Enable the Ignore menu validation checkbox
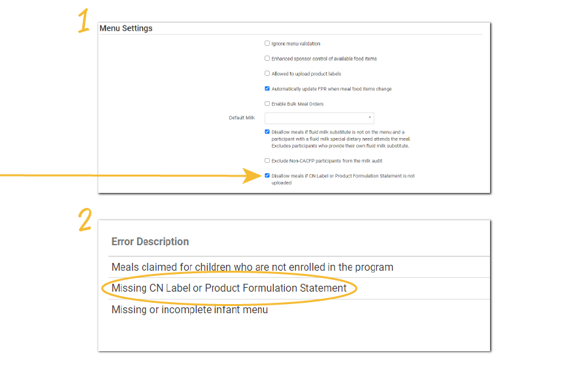Image resolution: width=588 pixels, height=376 pixels. pyautogui.click(x=267, y=44)
